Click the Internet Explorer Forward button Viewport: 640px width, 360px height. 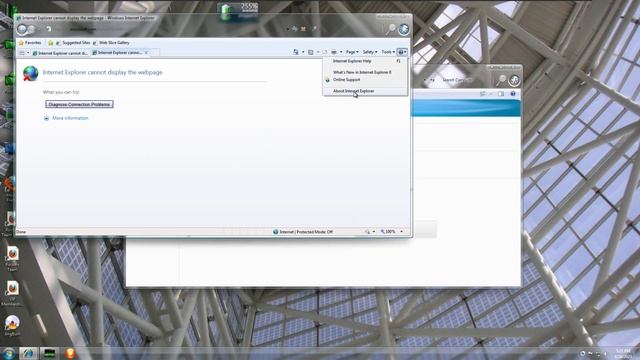point(31,29)
